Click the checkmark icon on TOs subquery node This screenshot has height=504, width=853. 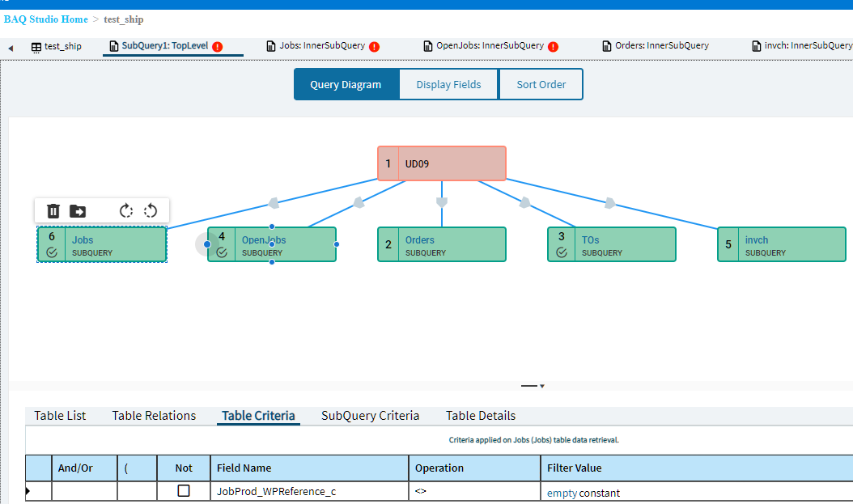[x=562, y=252]
